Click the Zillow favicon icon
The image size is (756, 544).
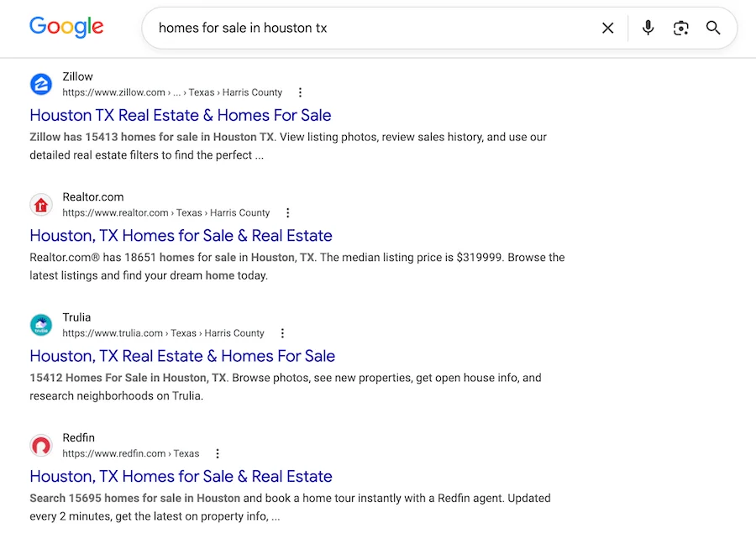pyautogui.click(x=41, y=84)
